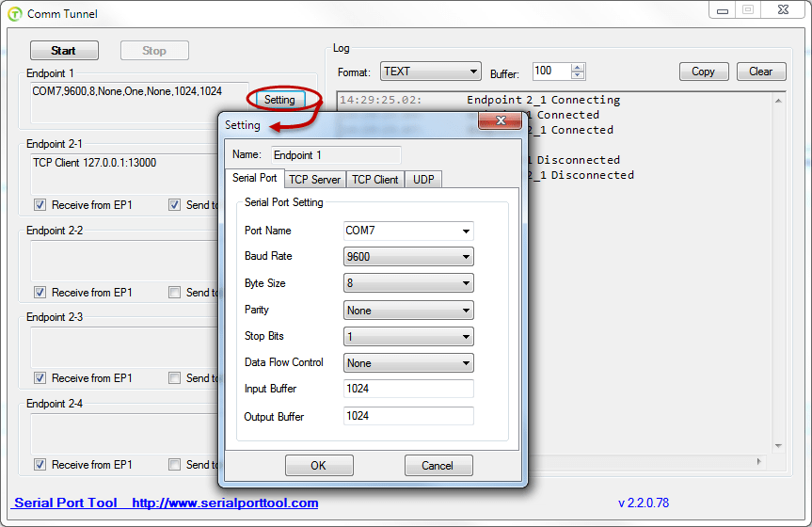Click the log scrollbar down arrow
This screenshot has height=527, width=812.
coord(778,446)
